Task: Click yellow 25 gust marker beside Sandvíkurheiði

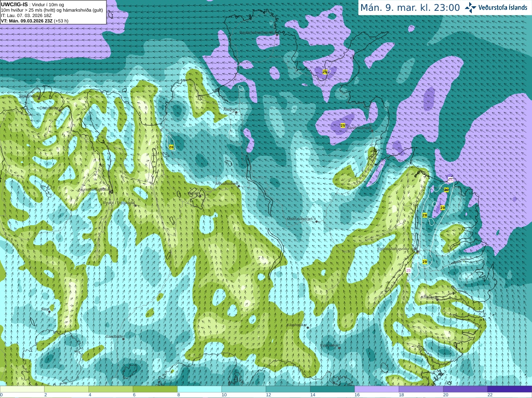Action: tap(343, 125)
